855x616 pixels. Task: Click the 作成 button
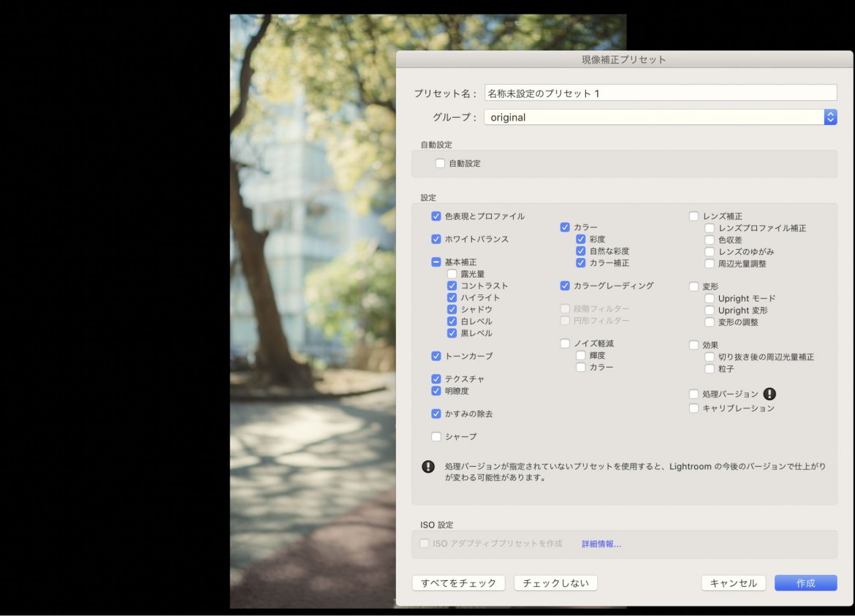coord(805,582)
